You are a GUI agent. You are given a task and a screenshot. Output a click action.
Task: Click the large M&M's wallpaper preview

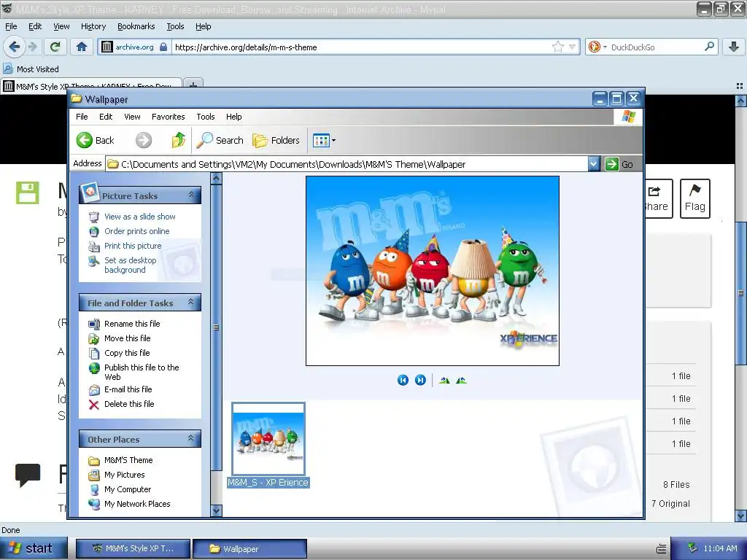coord(433,271)
